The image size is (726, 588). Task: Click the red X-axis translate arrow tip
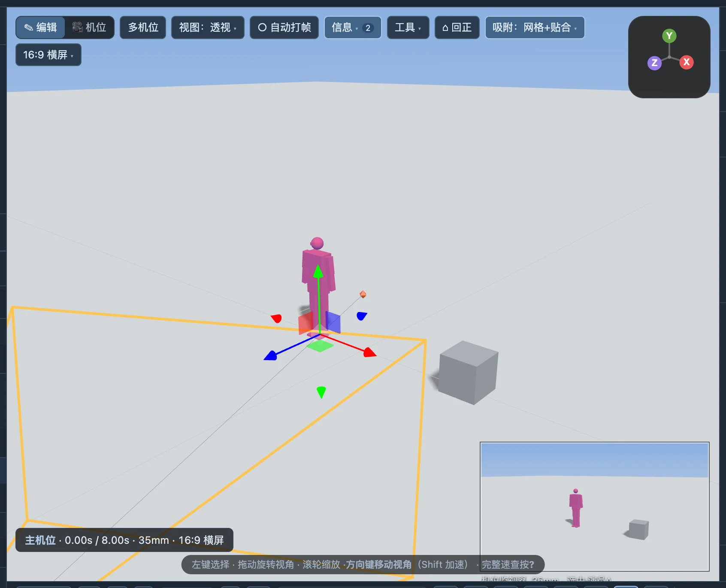(x=369, y=353)
